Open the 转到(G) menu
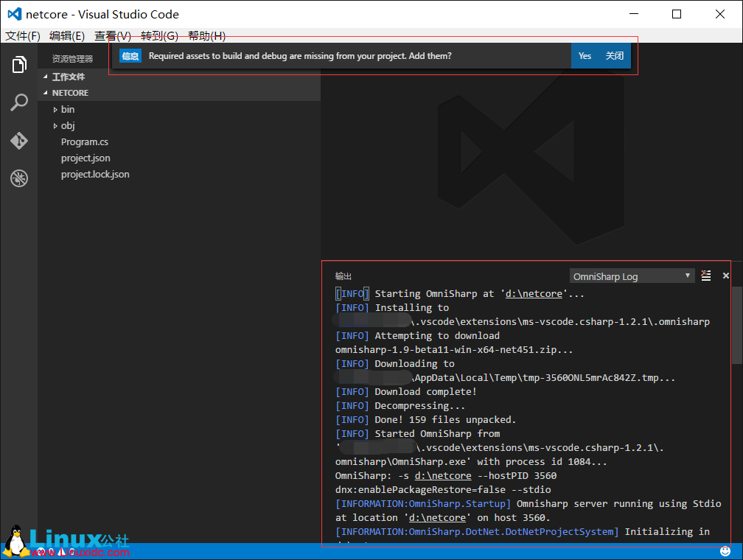 click(160, 36)
